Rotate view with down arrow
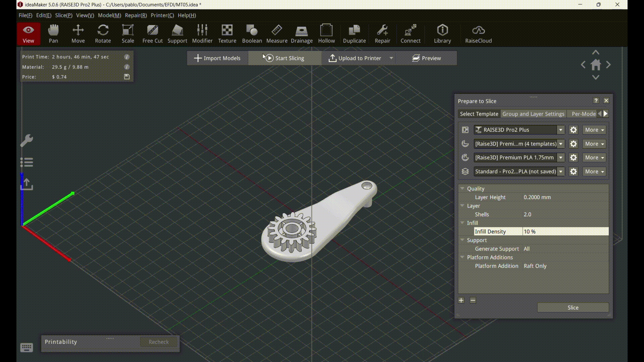The width and height of the screenshot is (644, 362). pyautogui.click(x=596, y=77)
